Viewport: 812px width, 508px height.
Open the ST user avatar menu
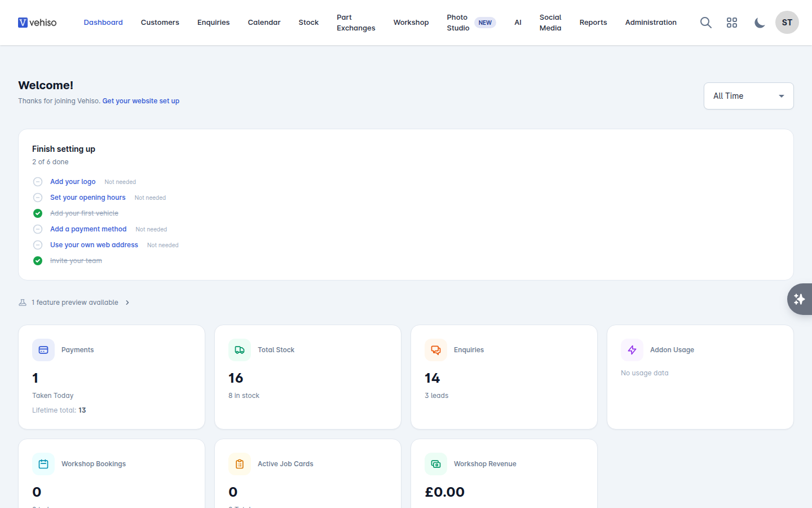(x=787, y=23)
